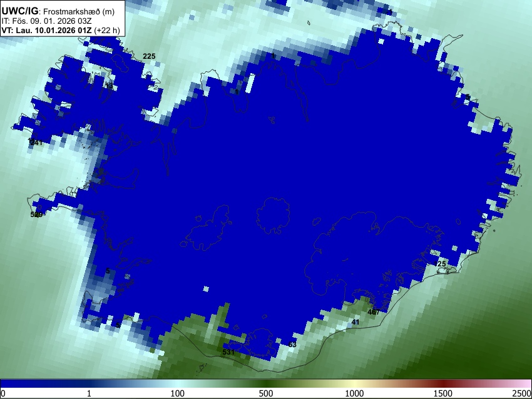
Task: Select the legend tick label '1000'
Action: click(x=354, y=393)
